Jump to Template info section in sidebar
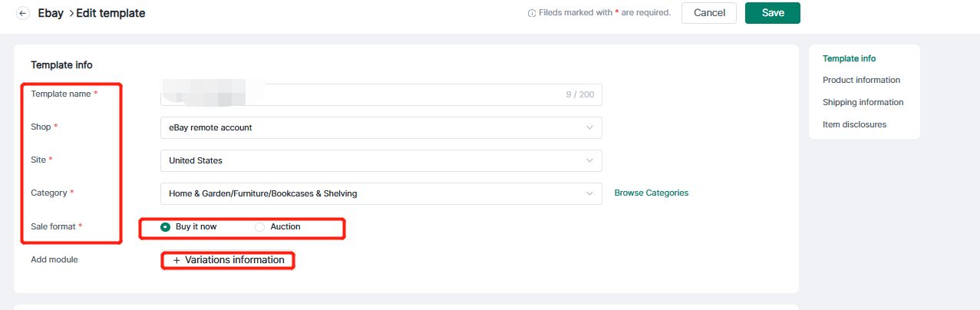 [x=849, y=58]
